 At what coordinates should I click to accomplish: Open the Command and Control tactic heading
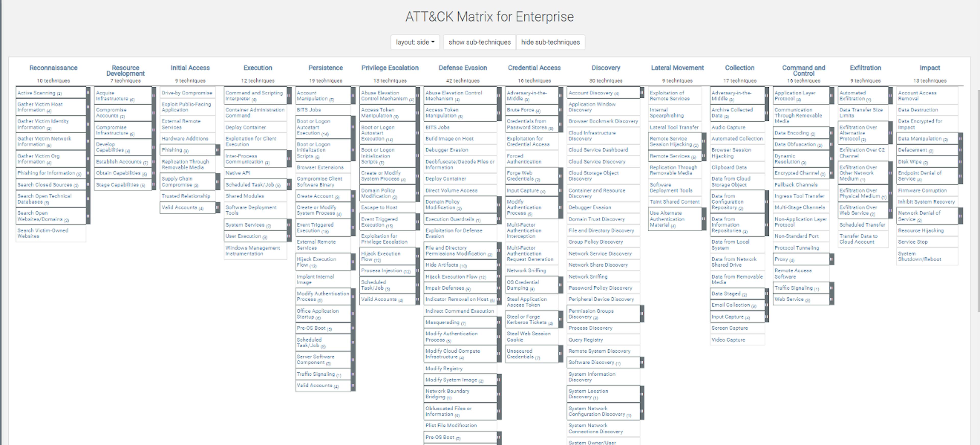click(x=803, y=70)
